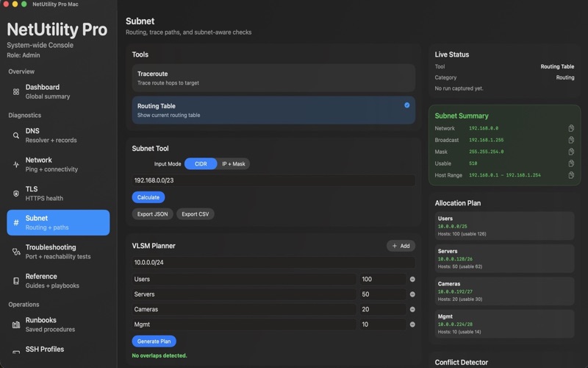This screenshot has width=588, height=368.
Task: Click the Users name field
Action: tap(244, 279)
